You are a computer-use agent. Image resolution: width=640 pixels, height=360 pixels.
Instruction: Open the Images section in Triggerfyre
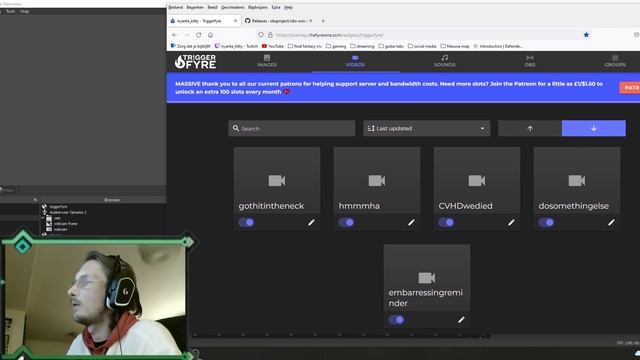267,61
